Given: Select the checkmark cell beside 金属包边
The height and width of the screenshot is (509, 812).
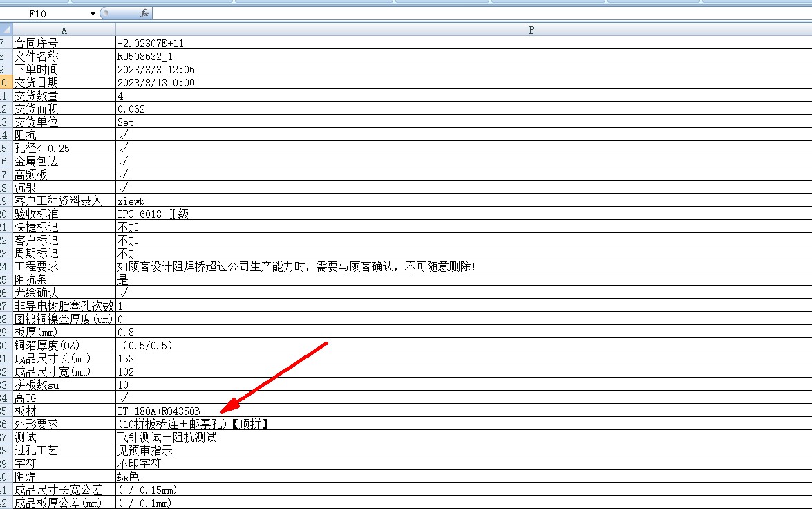Looking at the screenshot, I should (x=464, y=161).
